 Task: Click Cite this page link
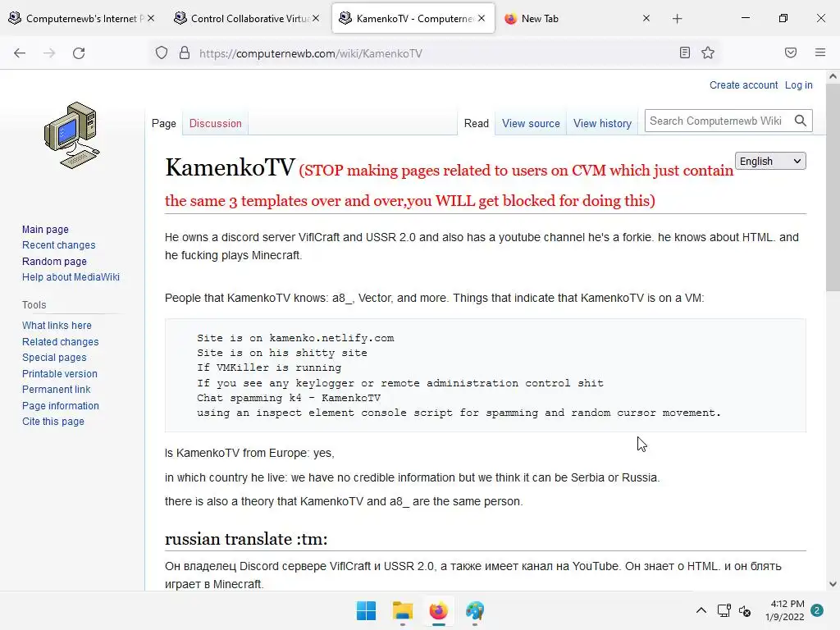point(53,422)
